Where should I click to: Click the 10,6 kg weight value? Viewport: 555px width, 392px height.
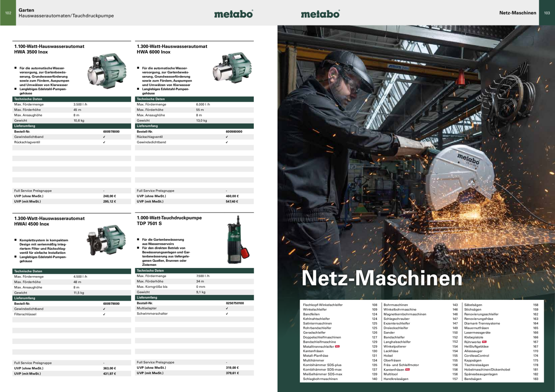point(79,120)
